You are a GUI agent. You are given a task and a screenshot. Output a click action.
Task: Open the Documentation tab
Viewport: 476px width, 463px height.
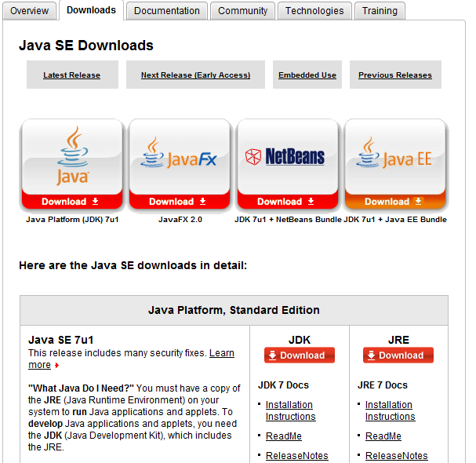pos(166,11)
